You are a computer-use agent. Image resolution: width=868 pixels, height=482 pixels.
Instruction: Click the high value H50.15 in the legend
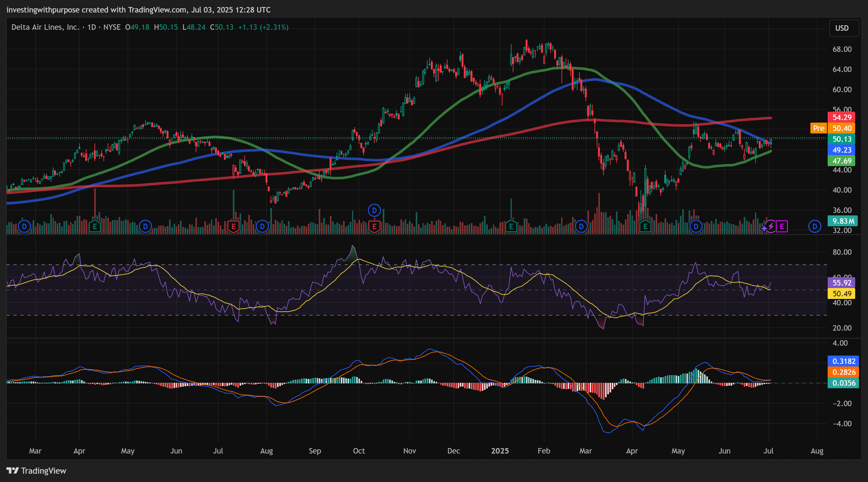[166, 27]
